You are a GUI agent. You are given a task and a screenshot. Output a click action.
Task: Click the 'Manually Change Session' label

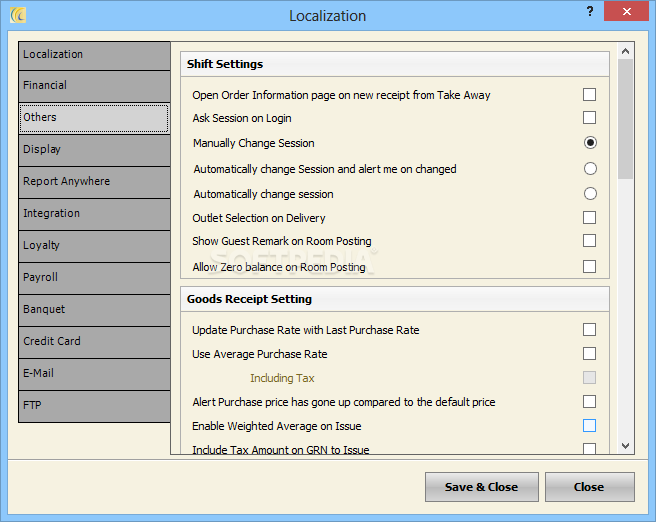click(254, 143)
